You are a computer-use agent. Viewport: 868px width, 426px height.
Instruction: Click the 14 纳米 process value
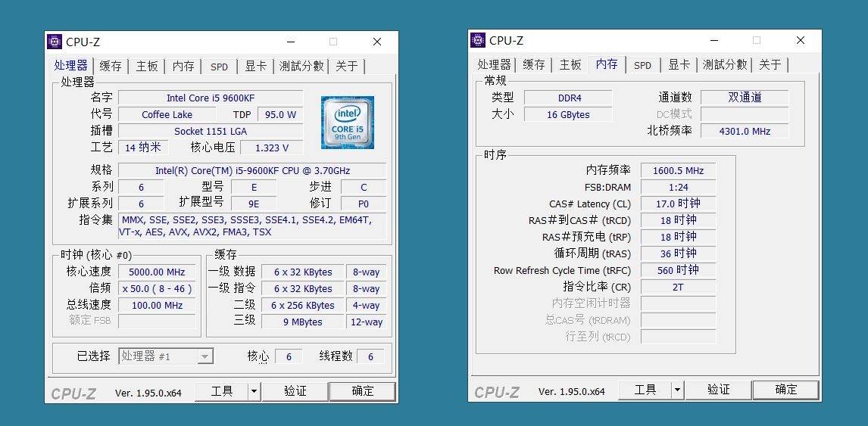pyautogui.click(x=143, y=148)
